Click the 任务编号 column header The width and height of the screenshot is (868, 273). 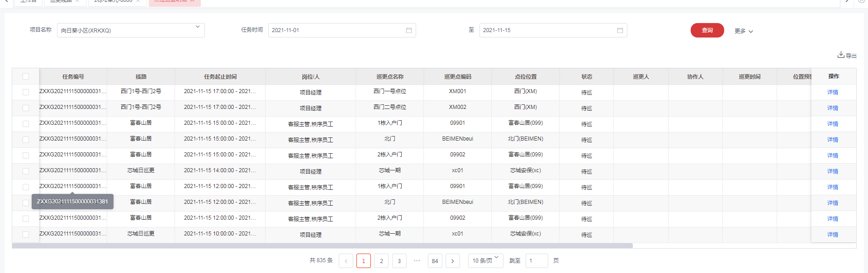coord(73,77)
